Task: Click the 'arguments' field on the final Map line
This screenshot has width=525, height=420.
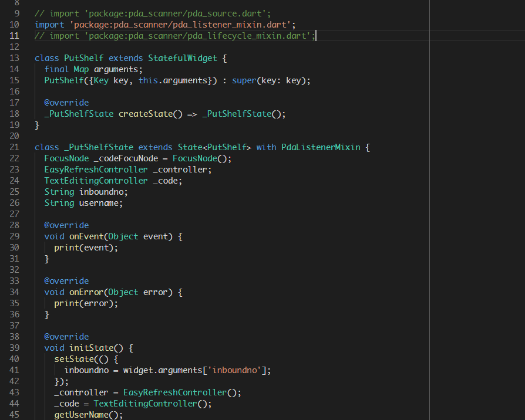Action: pyautogui.click(x=116, y=69)
